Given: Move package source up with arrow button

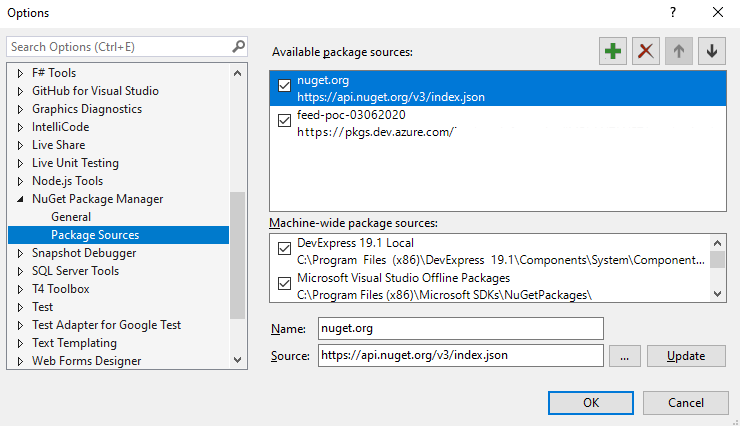Looking at the screenshot, I should point(679,51).
